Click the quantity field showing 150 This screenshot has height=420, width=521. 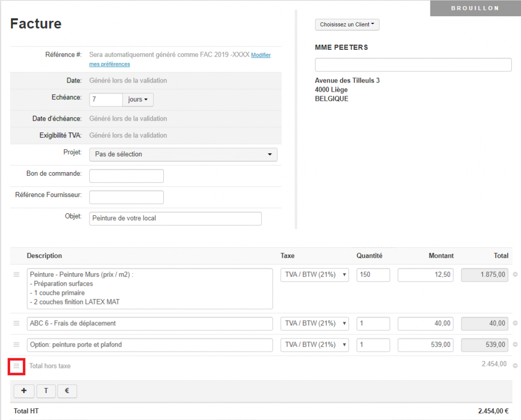373,275
